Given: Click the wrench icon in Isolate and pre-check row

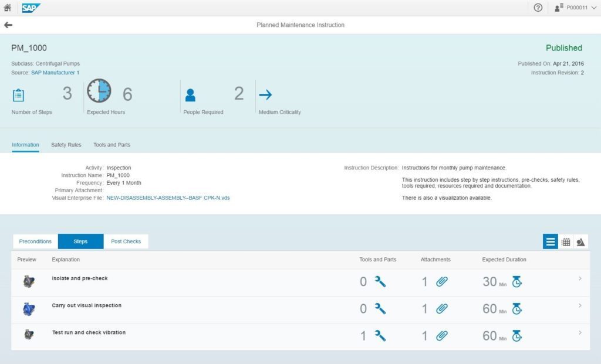Looking at the screenshot, I should 380,282.
